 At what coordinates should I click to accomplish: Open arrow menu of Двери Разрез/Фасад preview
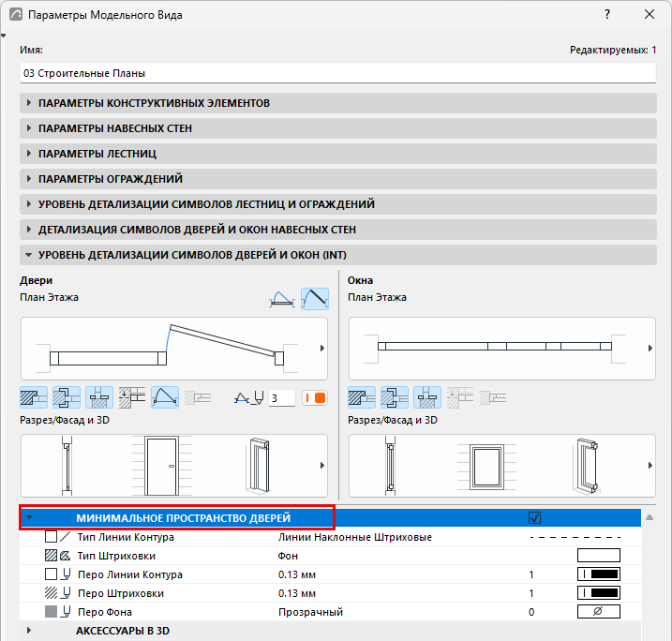click(322, 466)
